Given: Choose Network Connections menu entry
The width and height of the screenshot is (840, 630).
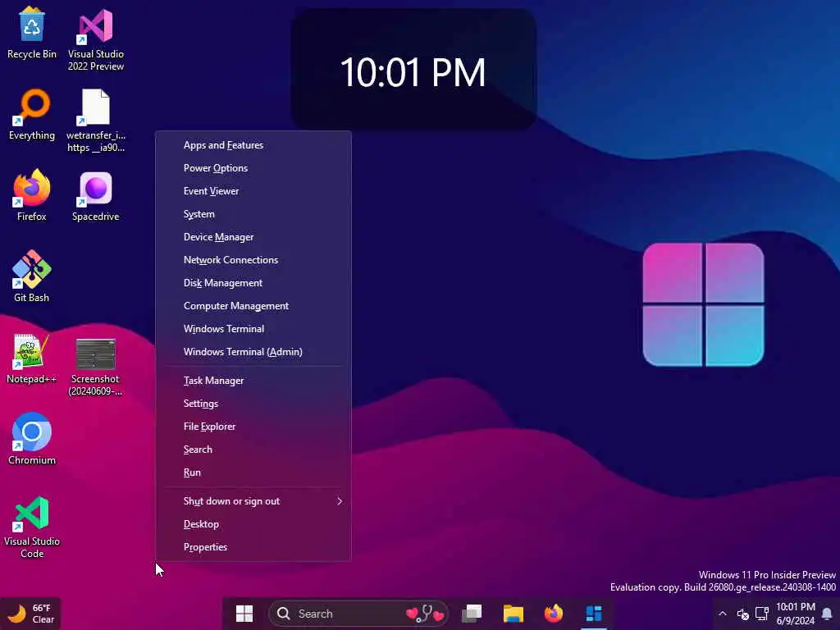Looking at the screenshot, I should [253, 260].
